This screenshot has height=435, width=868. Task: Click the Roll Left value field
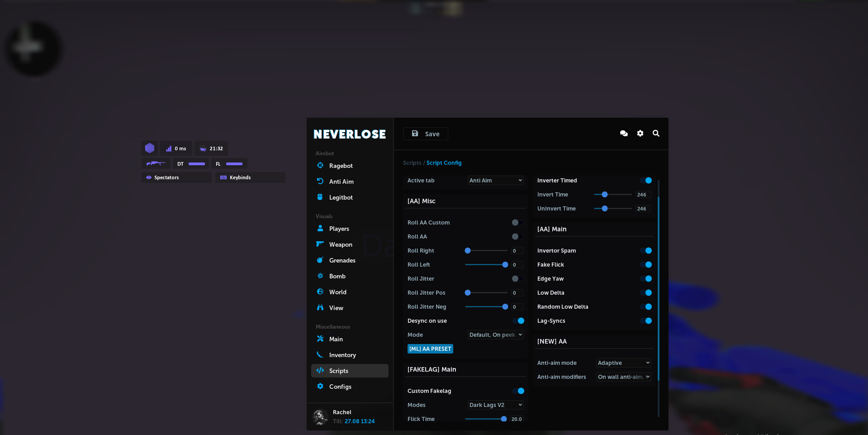click(517, 264)
